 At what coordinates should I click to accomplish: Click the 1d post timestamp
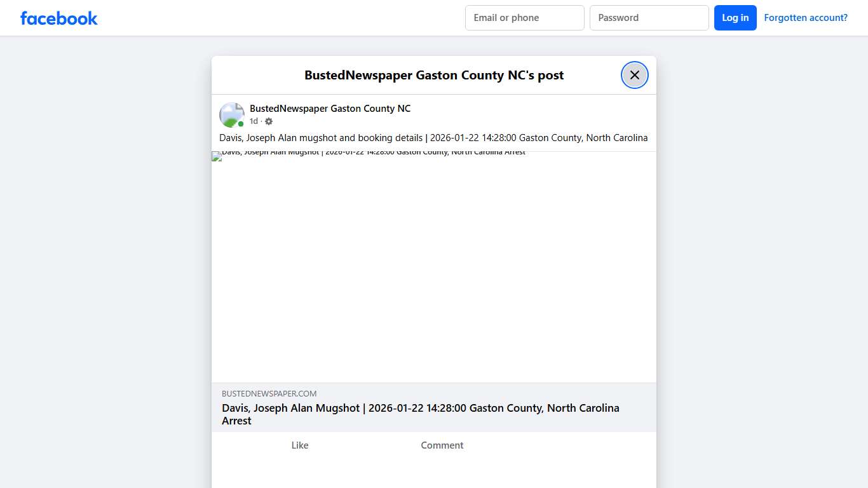[254, 121]
